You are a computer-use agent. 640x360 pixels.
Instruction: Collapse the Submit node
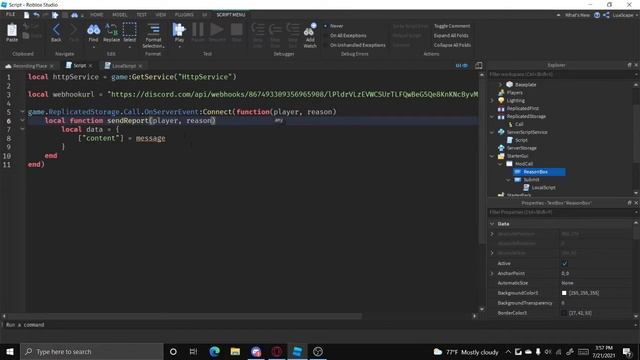pyautogui.click(x=509, y=180)
